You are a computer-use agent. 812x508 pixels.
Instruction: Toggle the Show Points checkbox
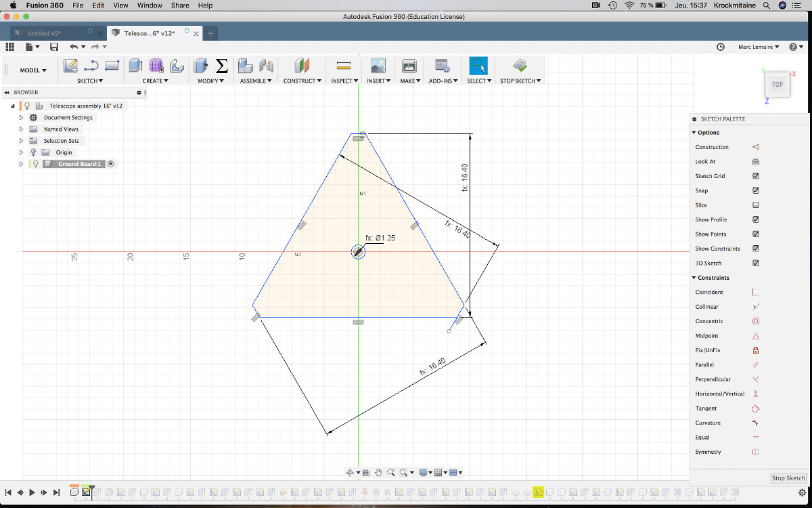[756, 234]
